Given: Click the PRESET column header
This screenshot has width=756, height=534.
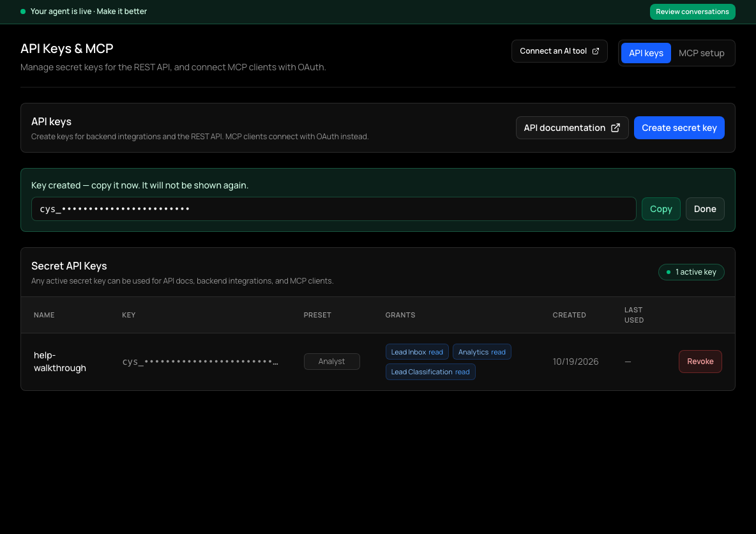Looking at the screenshot, I should [x=317, y=315].
